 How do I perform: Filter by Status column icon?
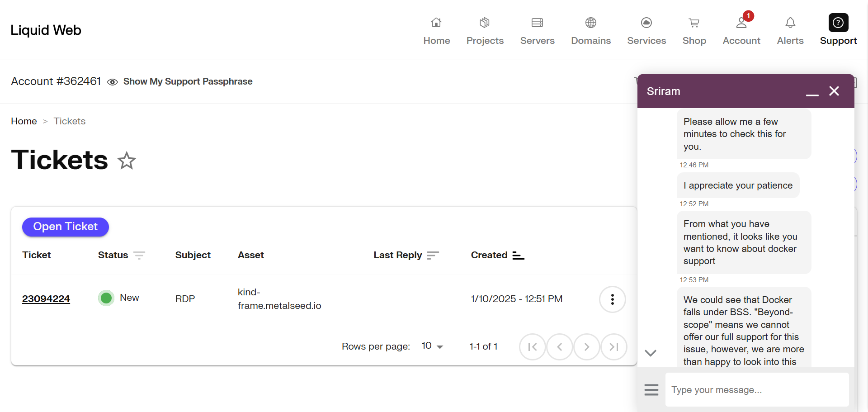click(139, 256)
